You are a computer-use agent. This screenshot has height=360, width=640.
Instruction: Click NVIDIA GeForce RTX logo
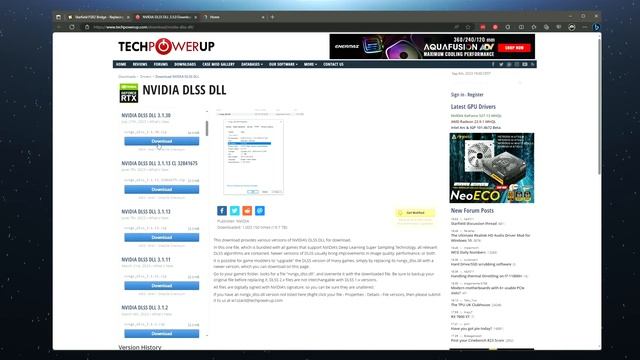[x=129, y=93]
